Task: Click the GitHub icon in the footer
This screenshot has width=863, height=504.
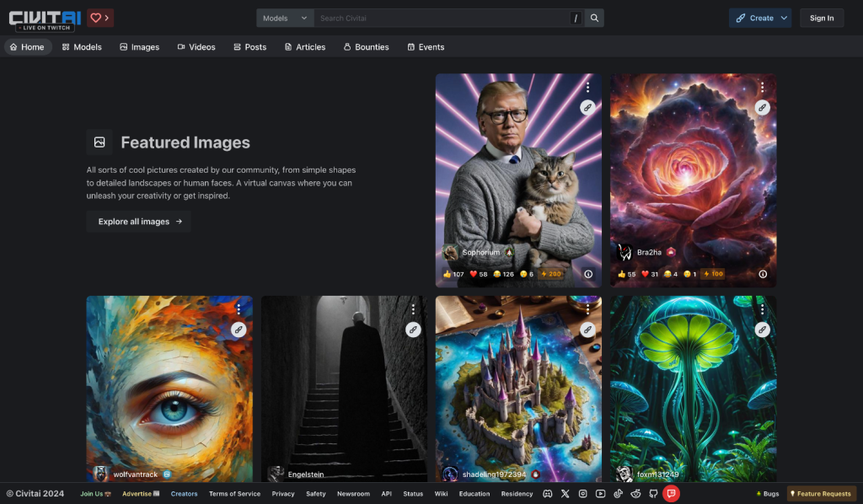Action: coord(653,494)
